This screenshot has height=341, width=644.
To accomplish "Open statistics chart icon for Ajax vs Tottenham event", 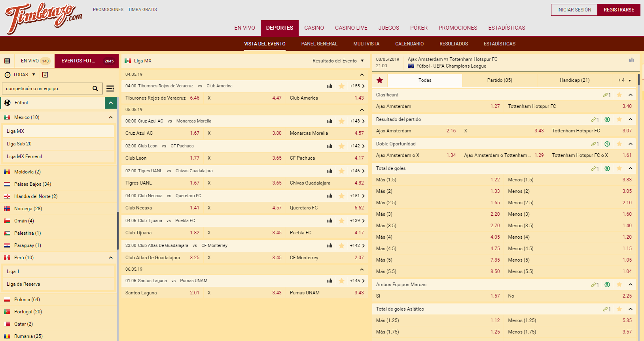I will (631, 60).
